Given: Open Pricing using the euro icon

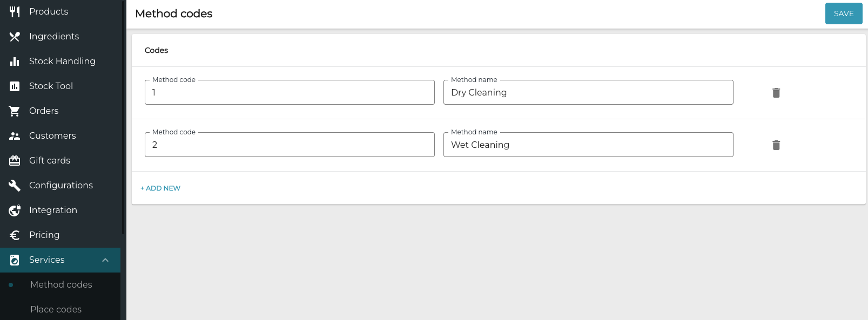Looking at the screenshot, I should click(14, 235).
